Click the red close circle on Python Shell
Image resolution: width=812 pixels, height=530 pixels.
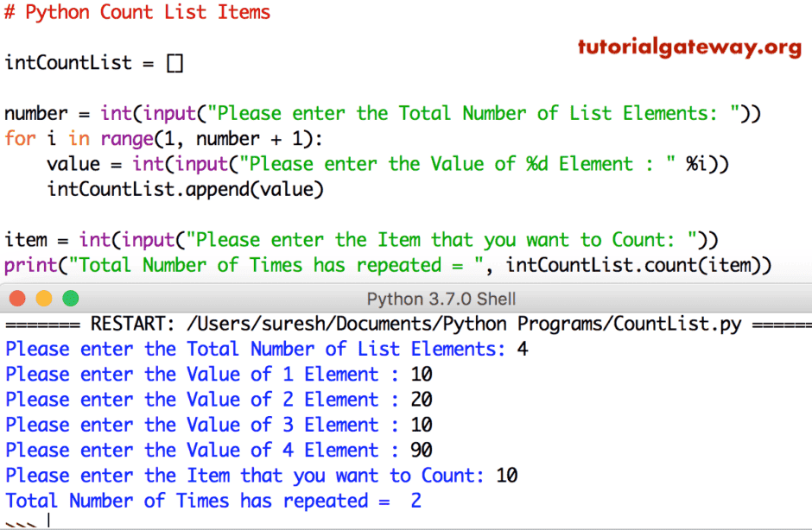(16, 299)
